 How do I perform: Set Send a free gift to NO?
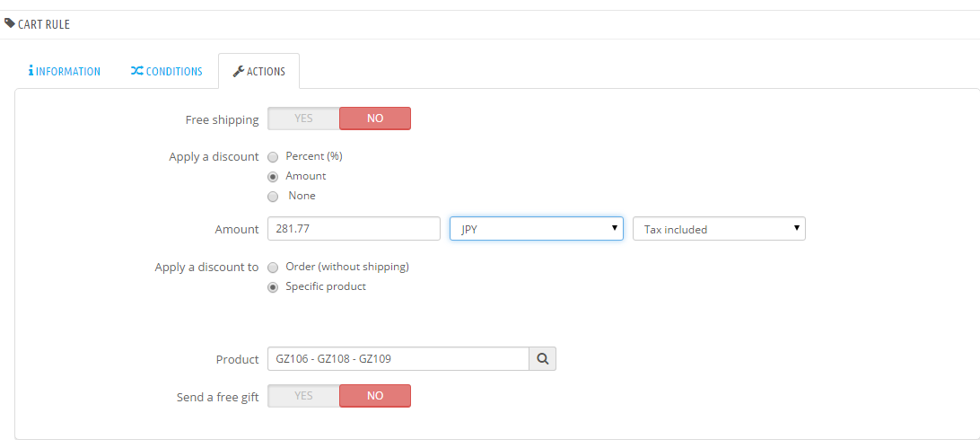tap(375, 396)
